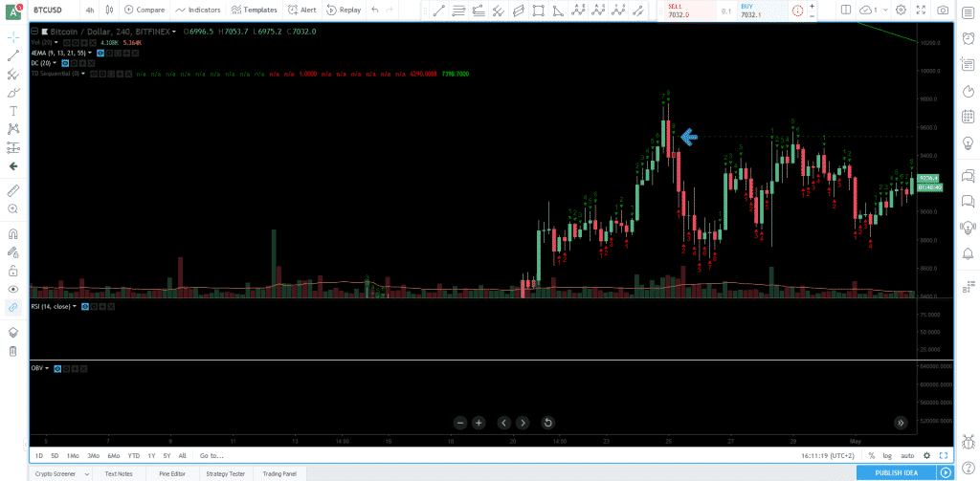Select the text annotation tool
This screenshot has height=481, width=980.
[13, 111]
